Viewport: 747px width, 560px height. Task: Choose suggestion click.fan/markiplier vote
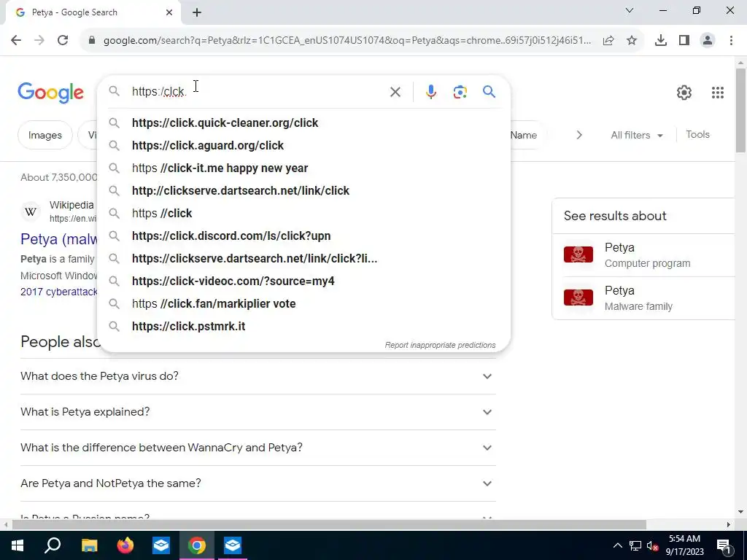(x=303, y=304)
